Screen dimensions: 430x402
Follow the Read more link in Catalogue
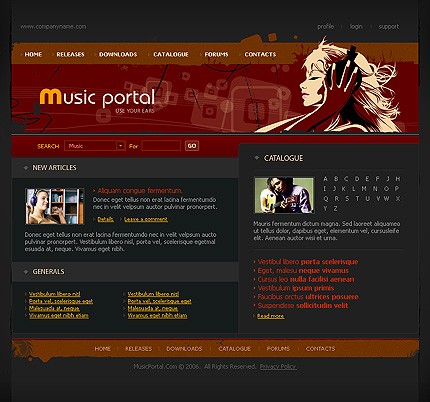(x=271, y=316)
